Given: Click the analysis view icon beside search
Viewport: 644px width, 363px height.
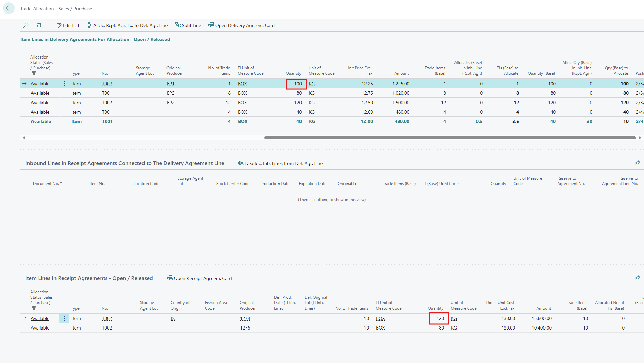Looking at the screenshot, I should 38,25.
